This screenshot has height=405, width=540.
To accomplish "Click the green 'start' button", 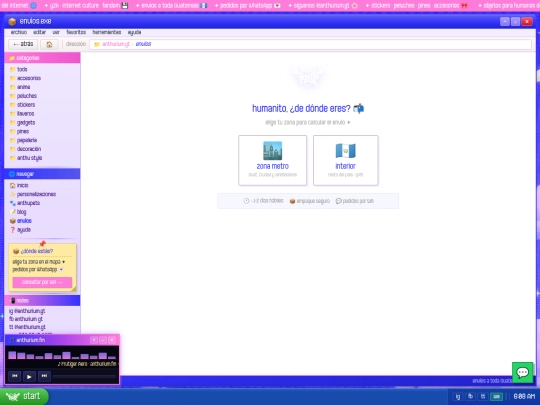I will 24,396.
